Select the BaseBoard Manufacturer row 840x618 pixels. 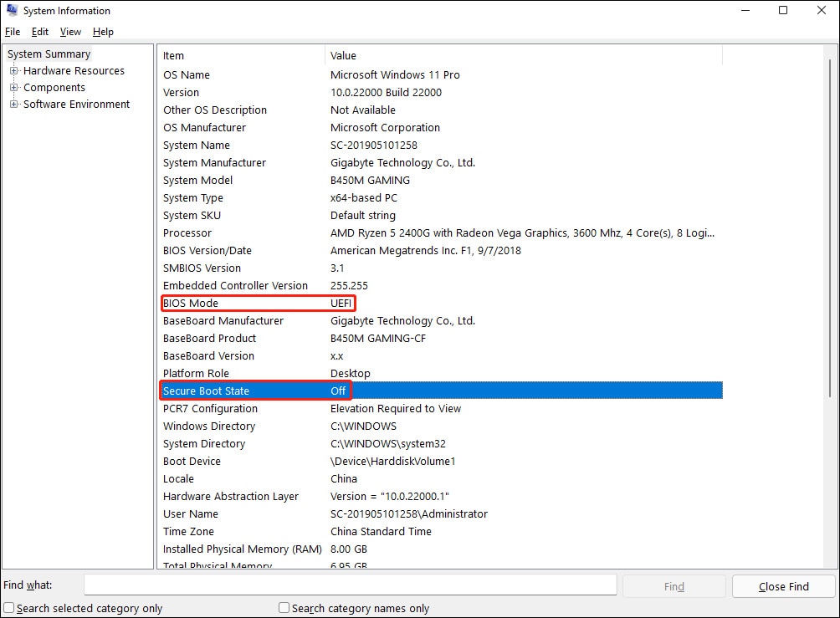pyautogui.click(x=441, y=321)
